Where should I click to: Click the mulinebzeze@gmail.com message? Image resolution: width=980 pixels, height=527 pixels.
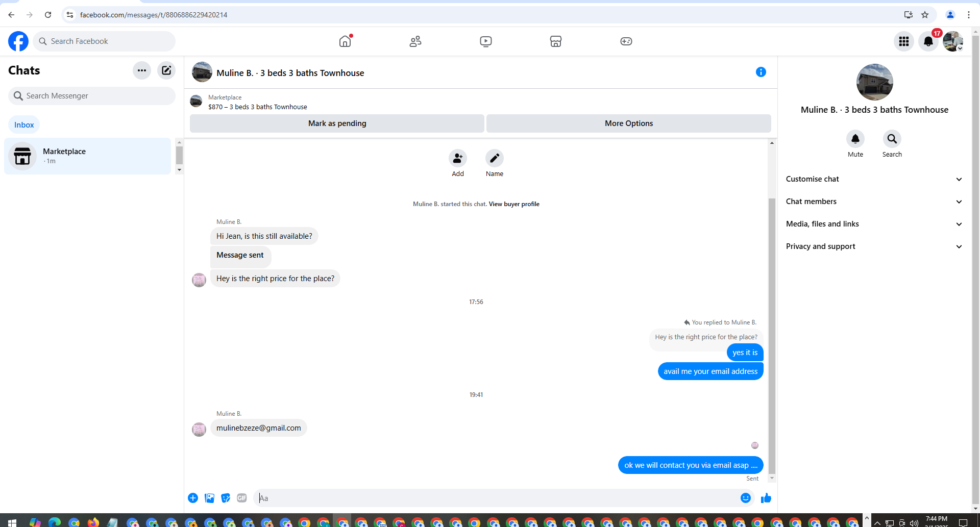tap(259, 428)
